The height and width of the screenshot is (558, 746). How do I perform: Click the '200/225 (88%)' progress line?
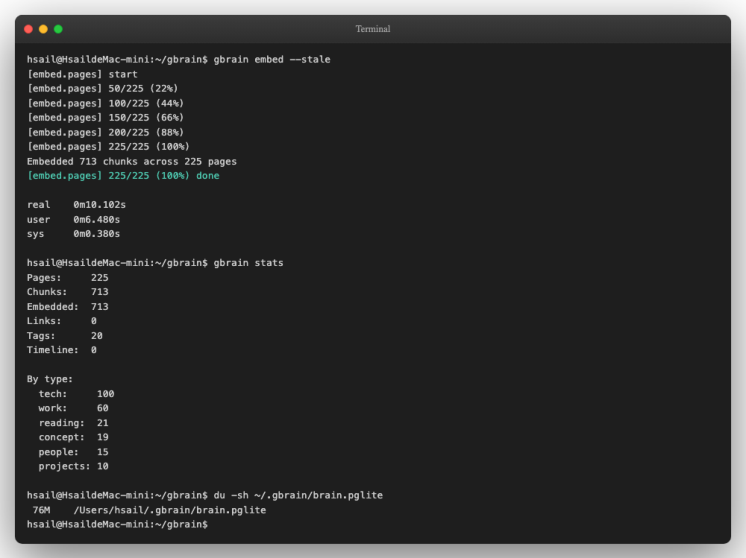105,132
